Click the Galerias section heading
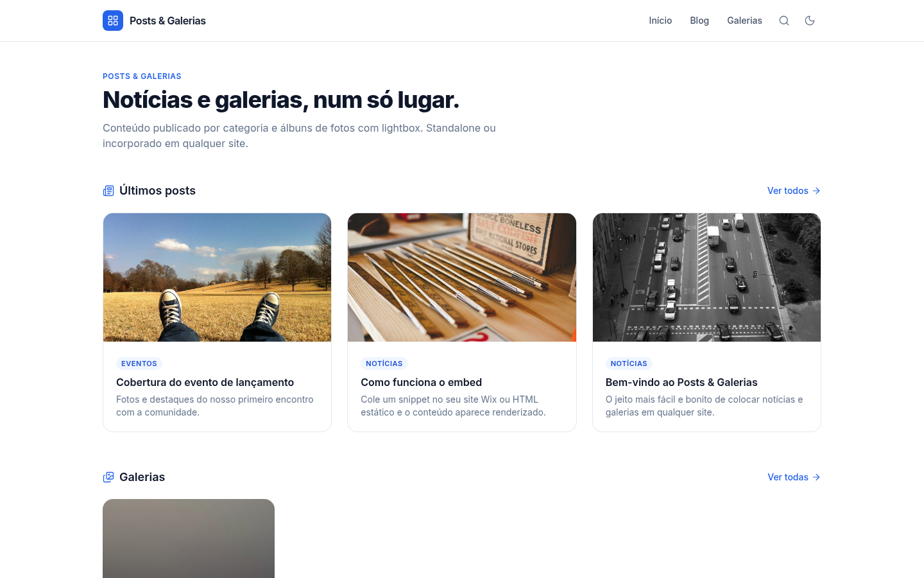Screen dimensions: 924x578 [x=142, y=477]
